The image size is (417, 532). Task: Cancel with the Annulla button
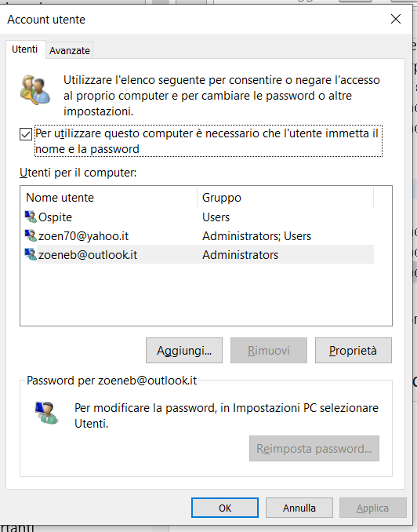[299, 508]
